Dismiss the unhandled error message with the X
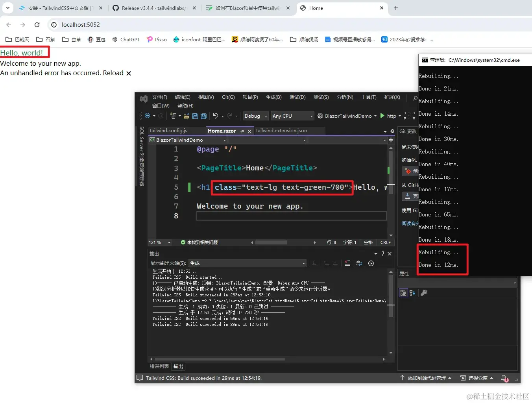The height and width of the screenshot is (403, 532). click(x=128, y=73)
